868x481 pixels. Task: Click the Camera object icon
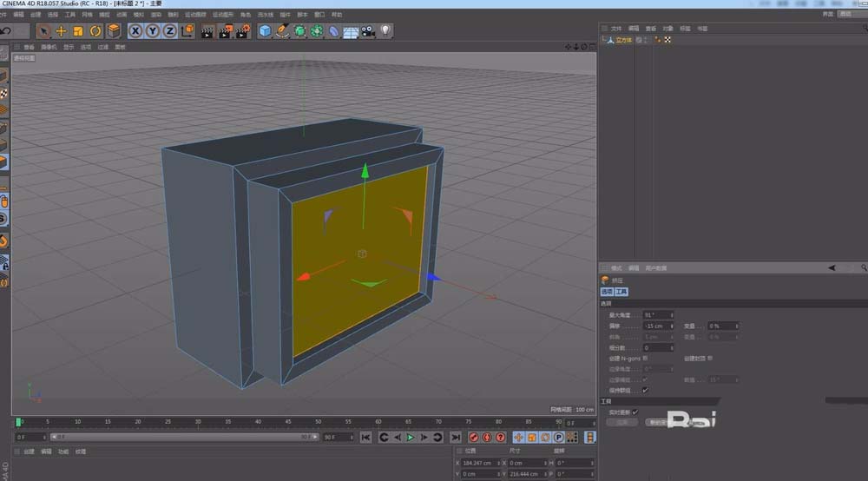coord(368,31)
